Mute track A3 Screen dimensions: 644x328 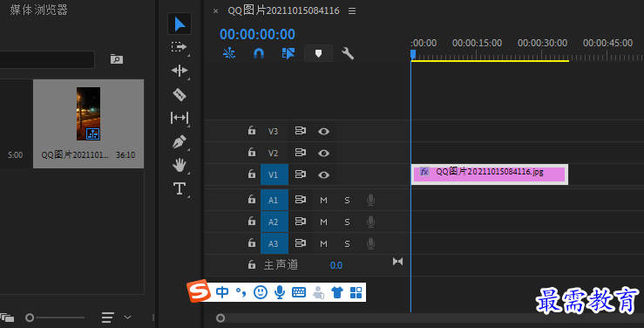click(323, 243)
